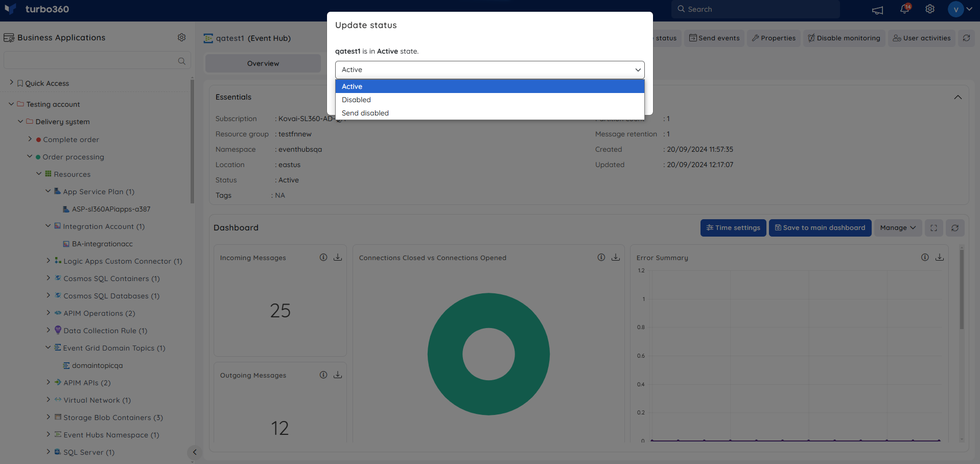Click info icon on Outgoing Messages widget
980x464 pixels.
[323, 375]
